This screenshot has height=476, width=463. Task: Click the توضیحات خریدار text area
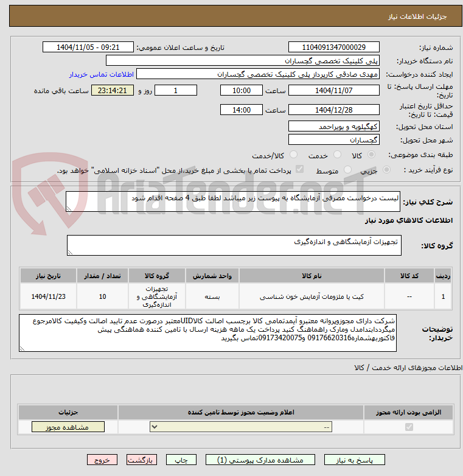(207, 333)
